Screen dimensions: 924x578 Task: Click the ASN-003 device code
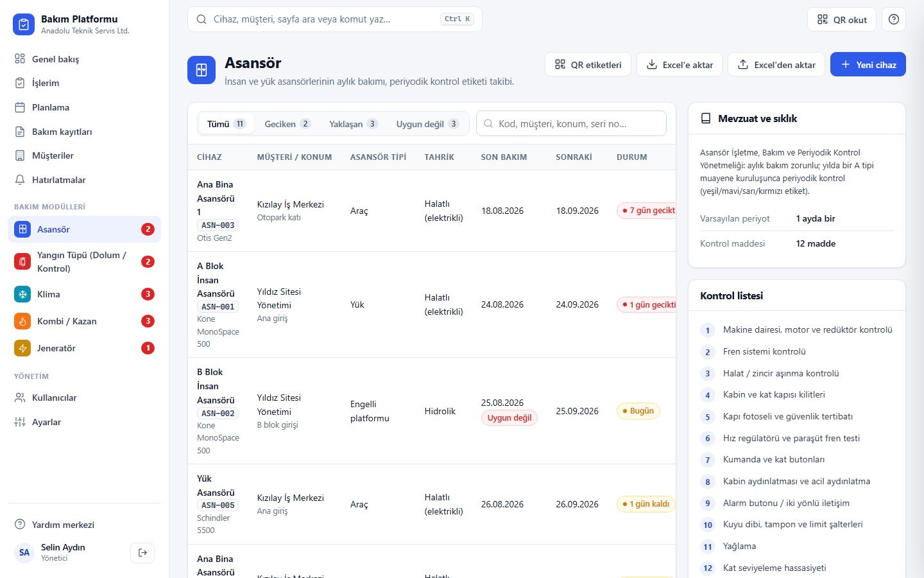[218, 225]
